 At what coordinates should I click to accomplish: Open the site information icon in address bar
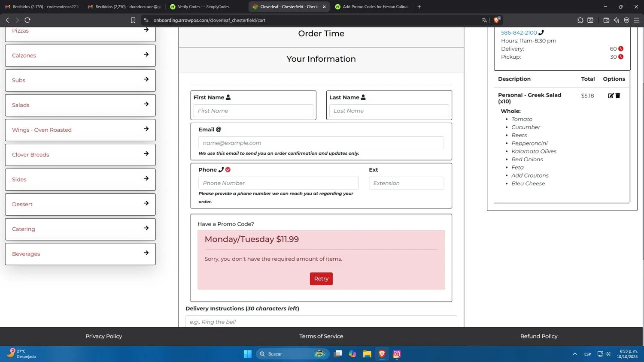click(x=146, y=20)
